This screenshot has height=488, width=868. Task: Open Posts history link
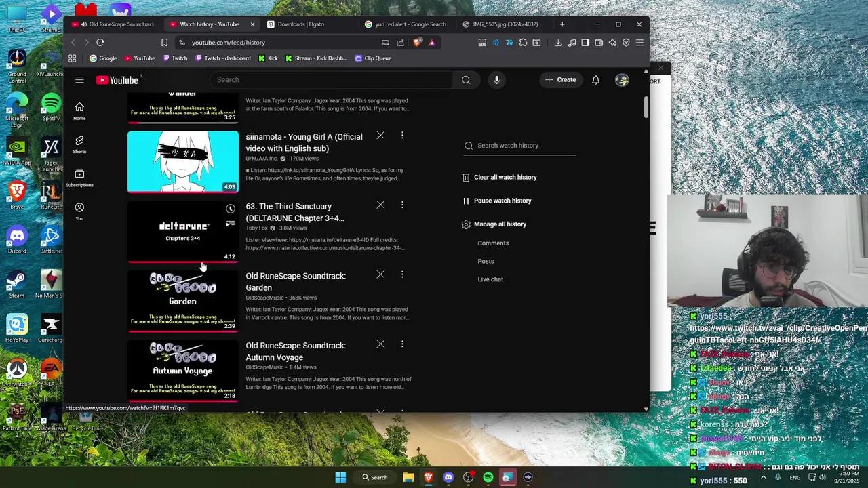(x=486, y=262)
